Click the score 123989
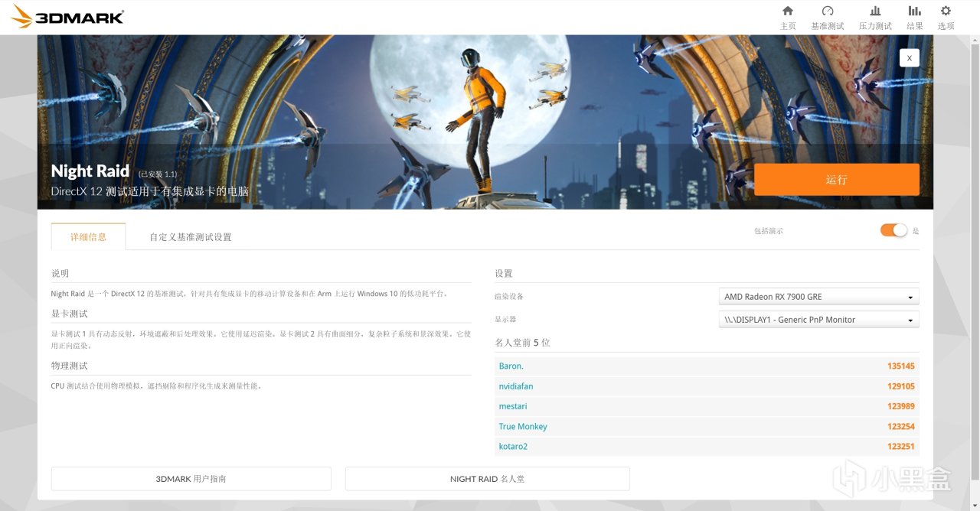Viewport: 980px width, 511px height. pyautogui.click(x=901, y=406)
